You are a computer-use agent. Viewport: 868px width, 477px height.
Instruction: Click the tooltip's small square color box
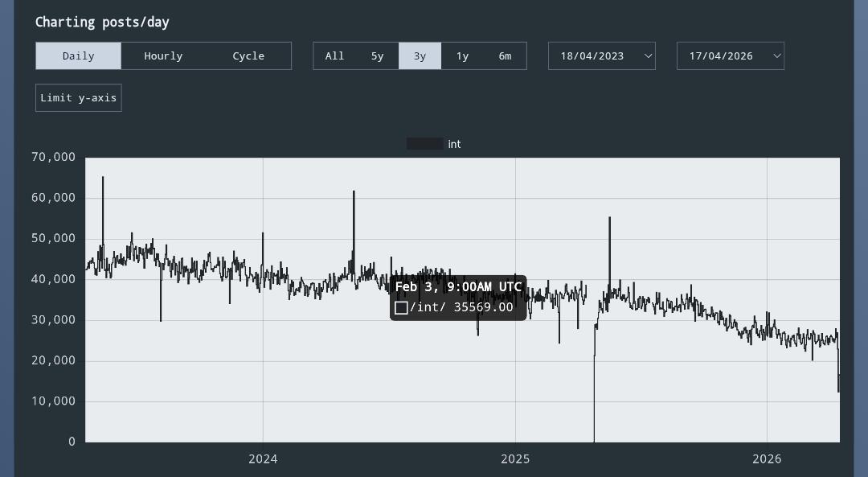pyautogui.click(x=401, y=307)
